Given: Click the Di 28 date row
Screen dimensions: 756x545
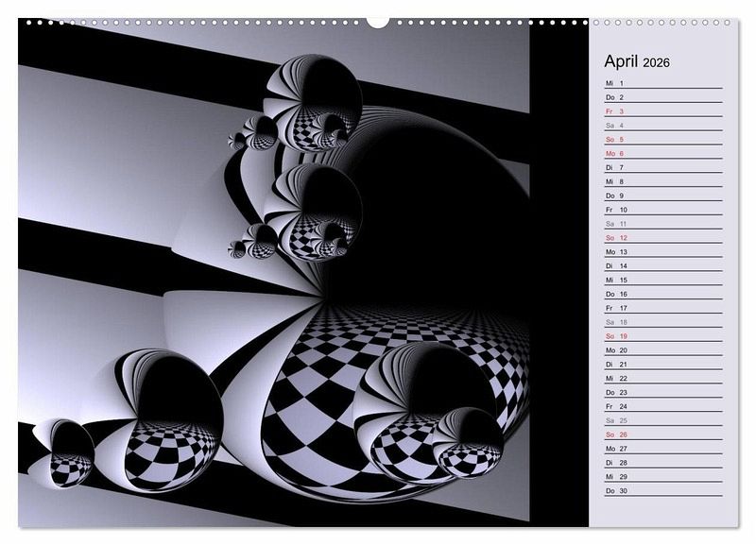Looking at the screenshot, I should 662,463.
